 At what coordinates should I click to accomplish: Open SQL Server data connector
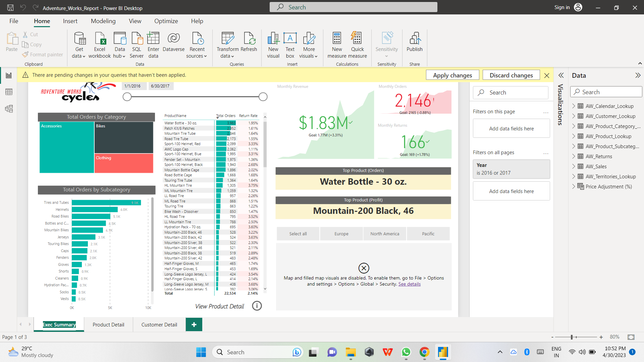pos(137,45)
